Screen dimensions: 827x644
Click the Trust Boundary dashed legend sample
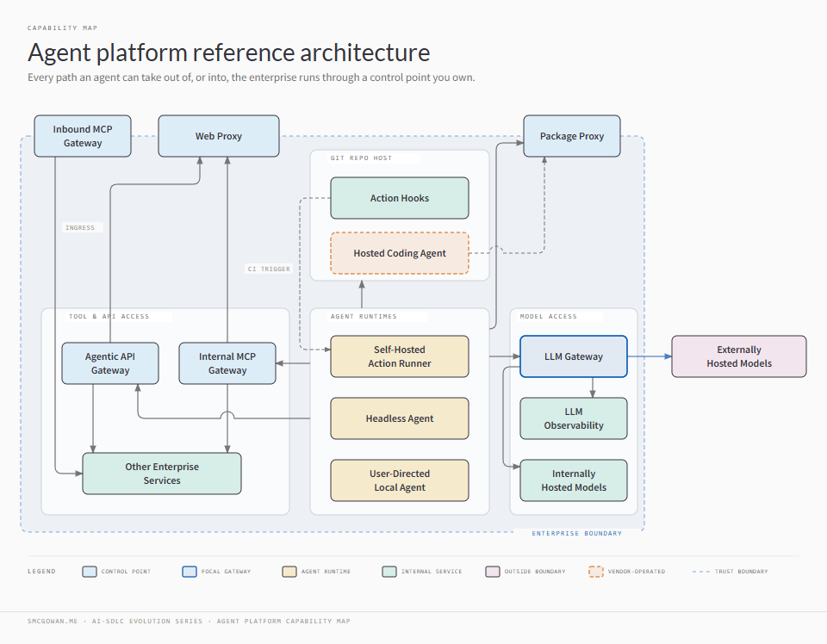click(x=701, y=572)
